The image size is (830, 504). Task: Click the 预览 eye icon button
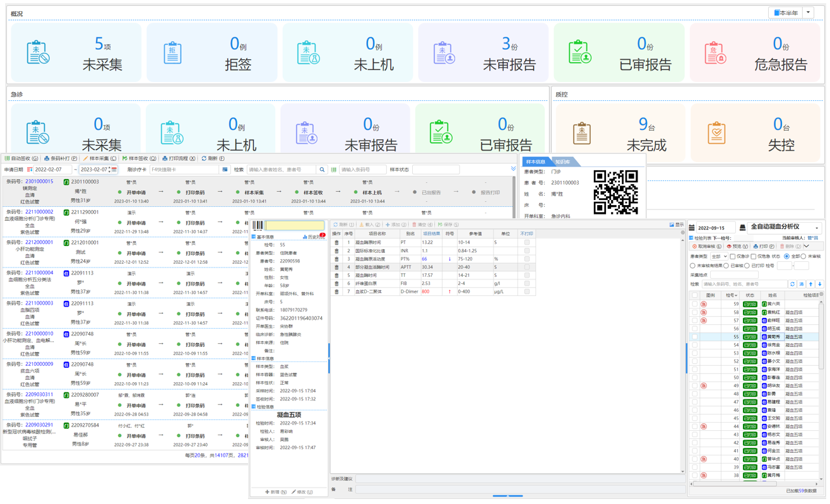730,247
